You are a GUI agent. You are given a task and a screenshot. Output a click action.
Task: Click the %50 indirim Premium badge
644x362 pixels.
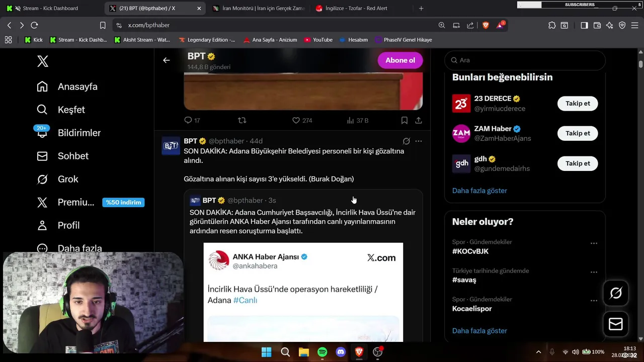tap(123, 202)
